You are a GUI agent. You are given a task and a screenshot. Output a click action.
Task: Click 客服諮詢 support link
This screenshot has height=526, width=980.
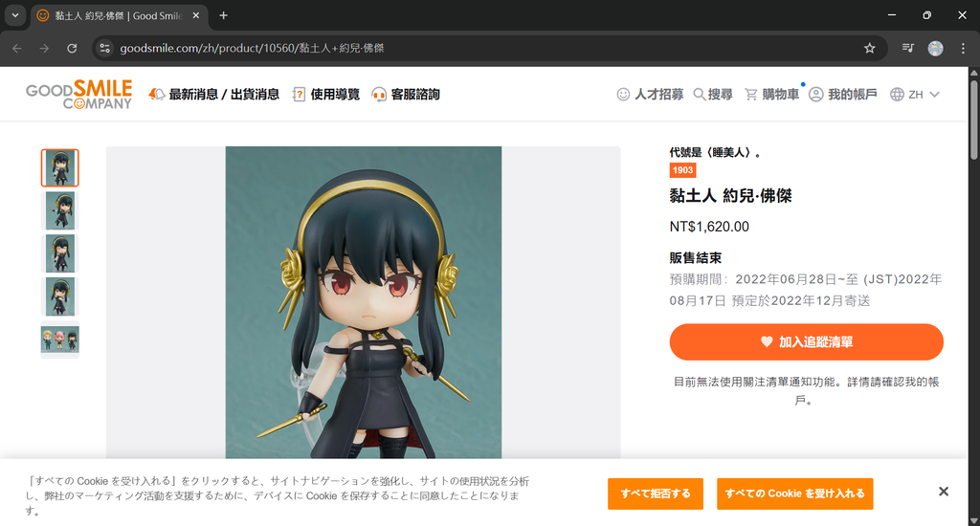406,95
